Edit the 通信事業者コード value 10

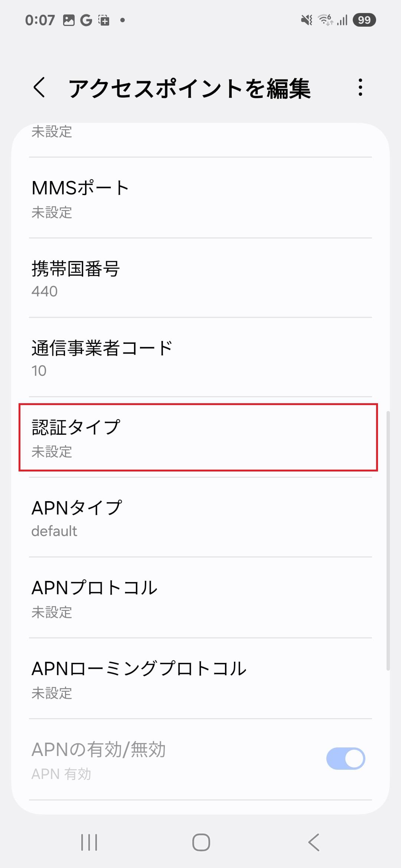(x=200, y=358)
